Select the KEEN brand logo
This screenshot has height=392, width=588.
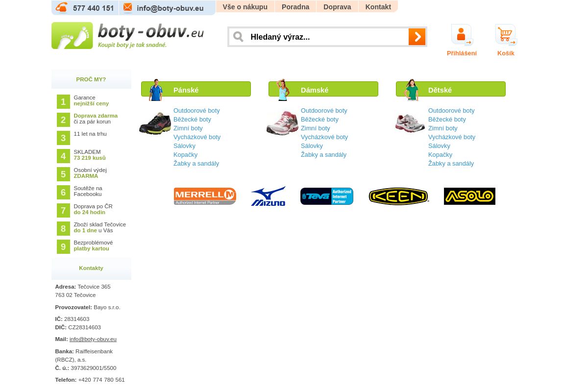[399, 196]
